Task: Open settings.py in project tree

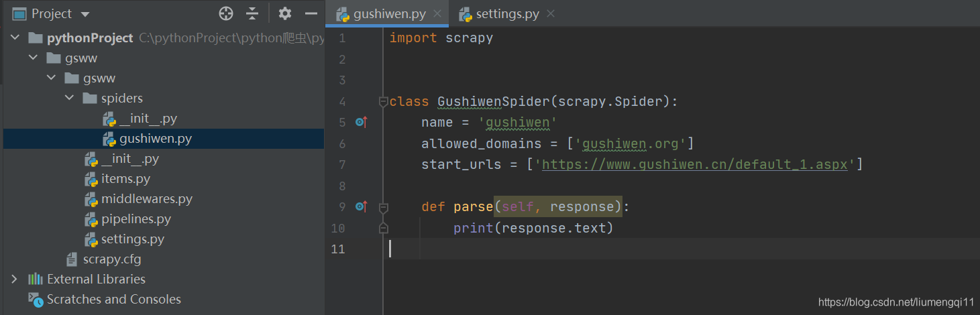Action: coord(132,239)
